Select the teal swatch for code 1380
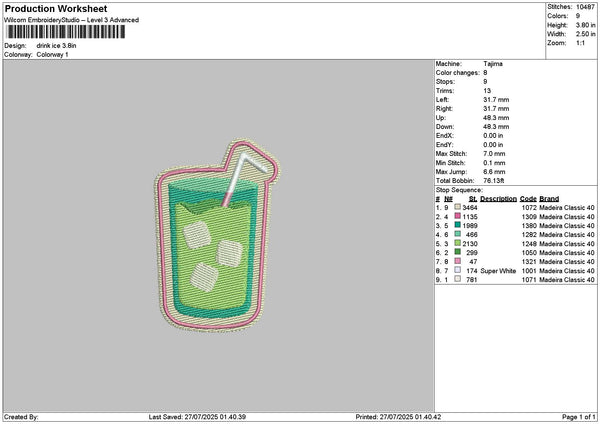This screenshot has height=424, width=600. (457, 224)
